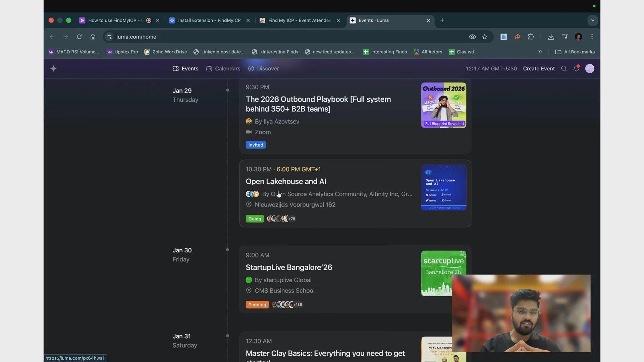
Task: Bookmark this page with star icon
Action: tap(485, 37)
